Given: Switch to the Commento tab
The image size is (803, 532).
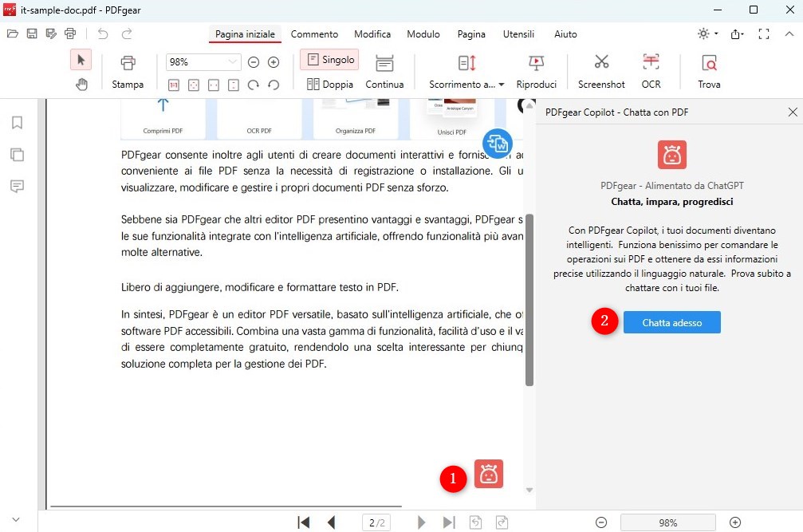Looking at the screenshot, I should pos(314,34).
